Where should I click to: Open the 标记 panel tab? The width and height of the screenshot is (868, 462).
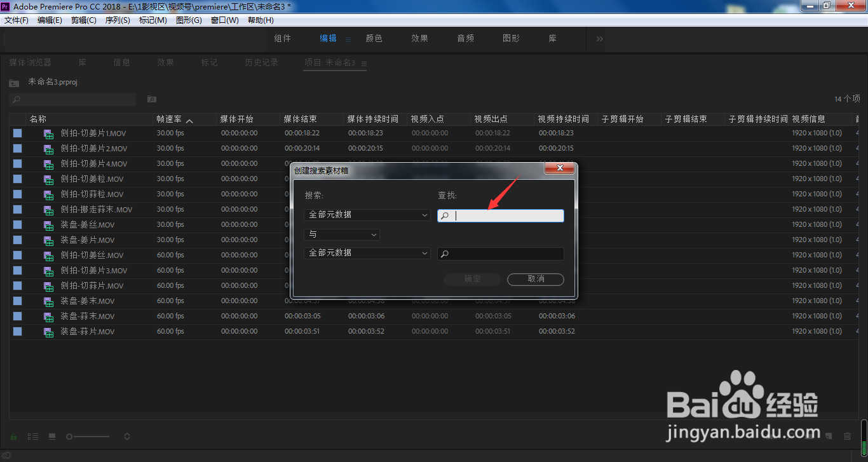pos(210,63)
